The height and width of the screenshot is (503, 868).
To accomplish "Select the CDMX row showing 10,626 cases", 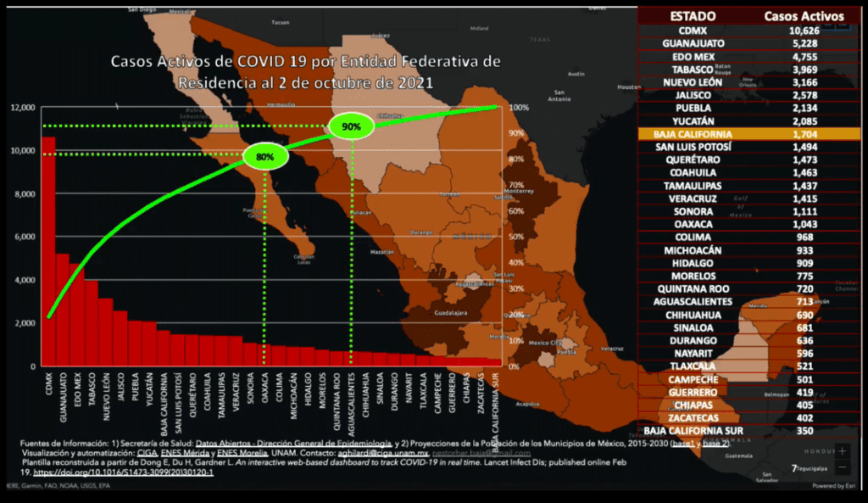I will pyautogui.click(x=749, y=31).
